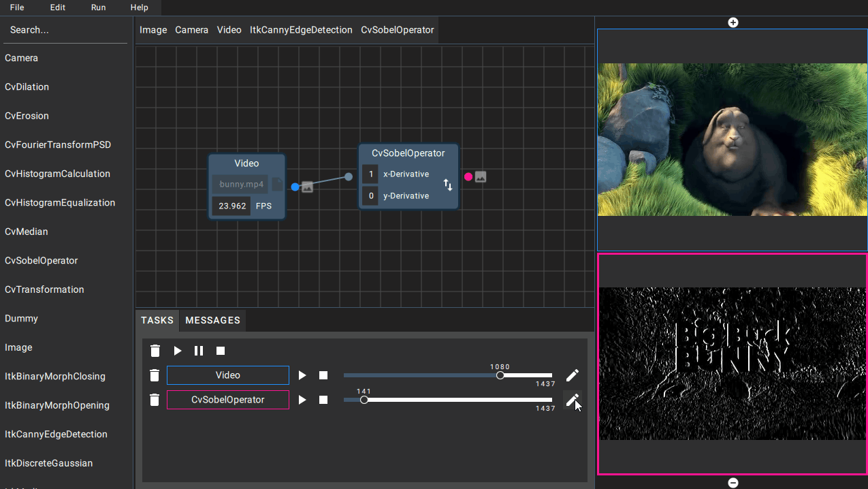
Task: Select the CvSobelOperator toolbar item
Action: point(398,30)
